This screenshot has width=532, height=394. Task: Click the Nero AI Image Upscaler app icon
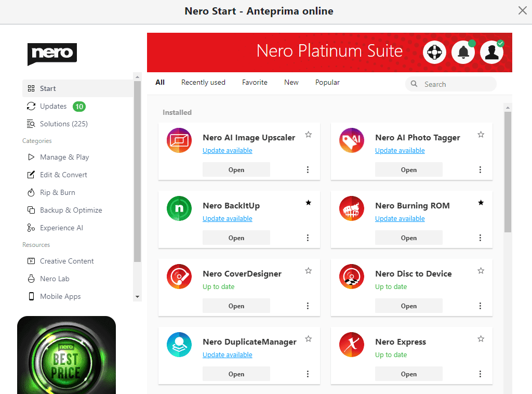(179, 140)
